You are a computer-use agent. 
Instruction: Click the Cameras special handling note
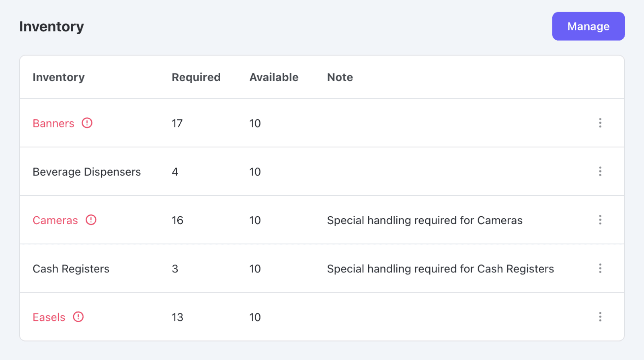click(x=425, y=220)
